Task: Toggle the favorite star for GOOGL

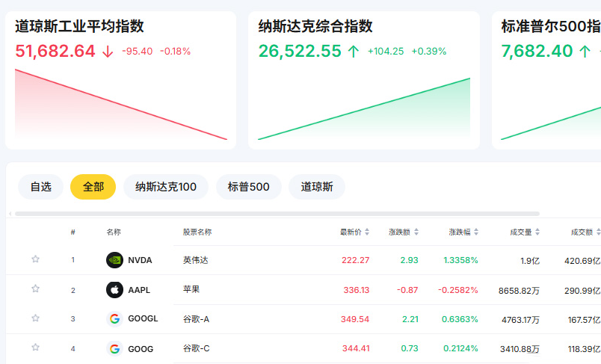Action: 35,318
